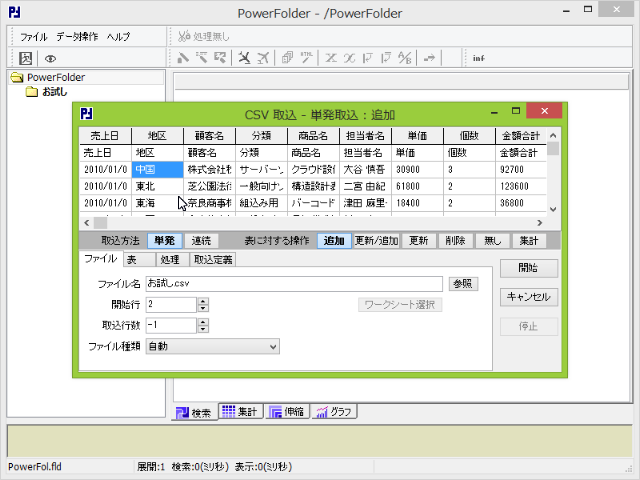640x480 pixels.
Task: Select 削除 table operation toggle
Action: tap(456, 241)
